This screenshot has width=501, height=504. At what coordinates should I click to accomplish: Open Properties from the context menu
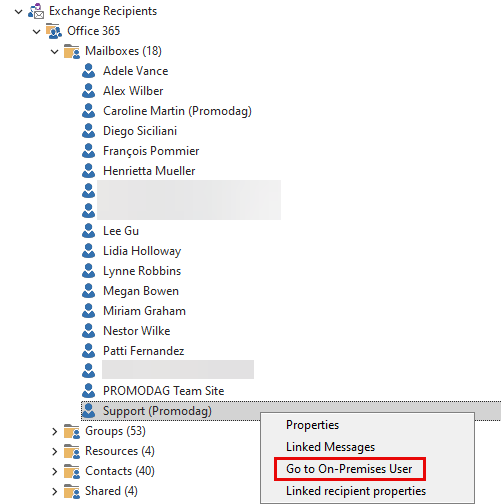click(x=312, y=425)
